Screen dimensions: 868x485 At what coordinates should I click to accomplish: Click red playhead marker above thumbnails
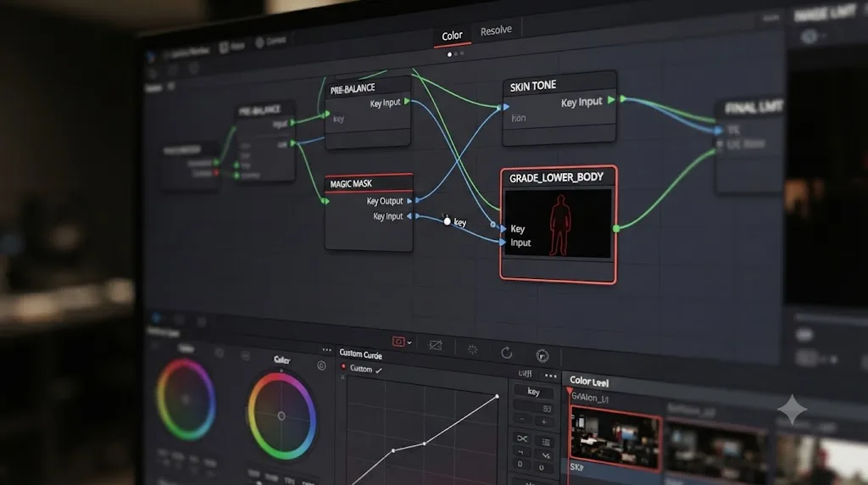coord(570,392)
